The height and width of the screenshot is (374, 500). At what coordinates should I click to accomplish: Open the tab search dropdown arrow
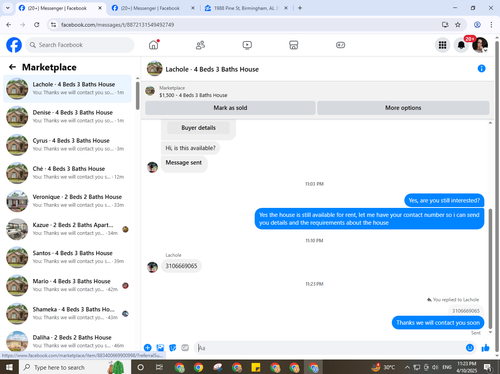[8, 8]
